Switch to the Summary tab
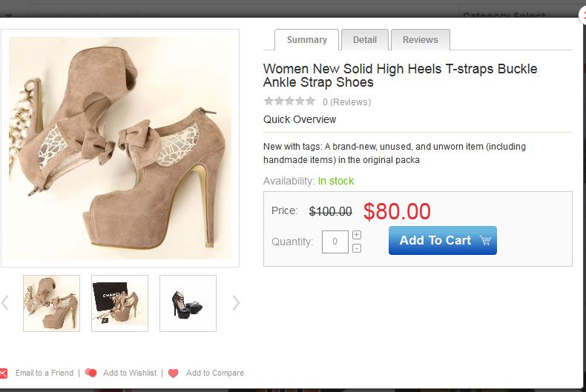 (306, 40)
